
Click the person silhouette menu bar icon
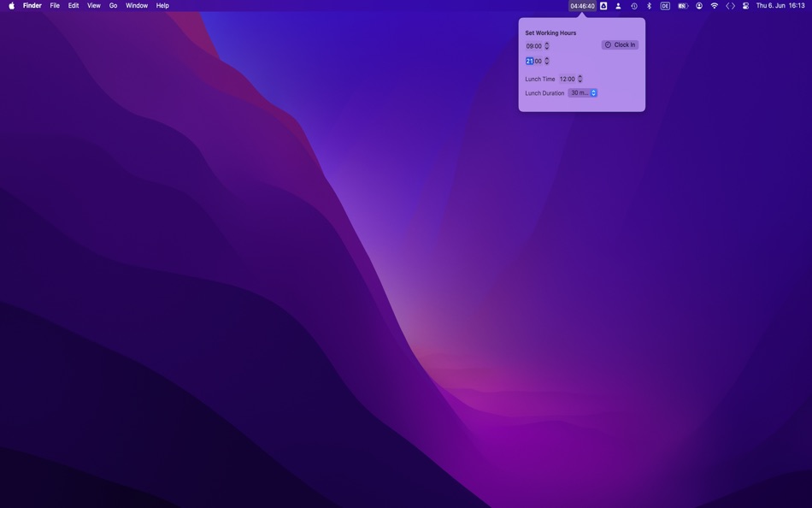[x=618, y=5]
